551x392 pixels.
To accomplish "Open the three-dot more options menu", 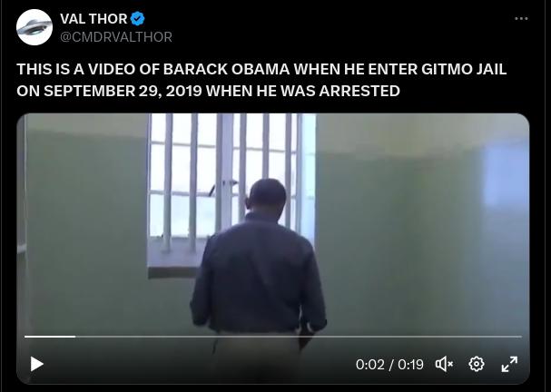I will coord(521,19).
